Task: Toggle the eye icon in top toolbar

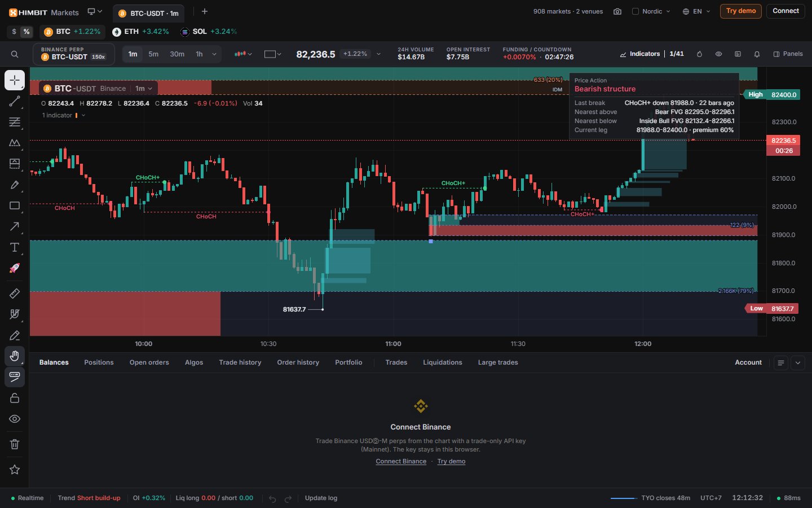Action: [x=718, y=54]
